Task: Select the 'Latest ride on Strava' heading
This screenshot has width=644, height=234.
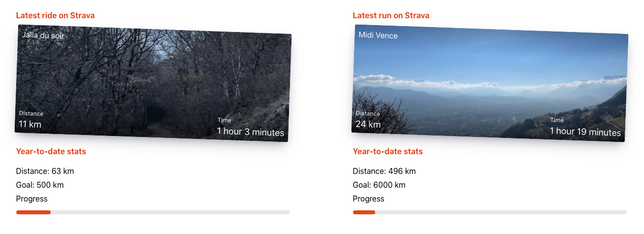Action: 55,16
